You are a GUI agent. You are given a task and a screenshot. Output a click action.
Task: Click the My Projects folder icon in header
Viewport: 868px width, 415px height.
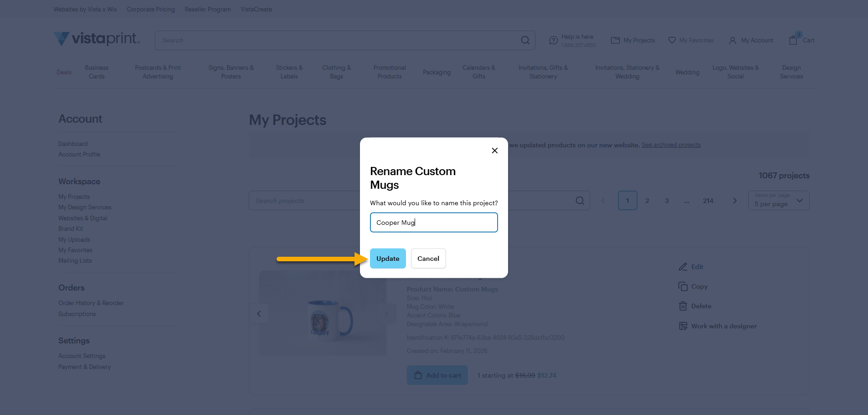(x=615, y=40)
